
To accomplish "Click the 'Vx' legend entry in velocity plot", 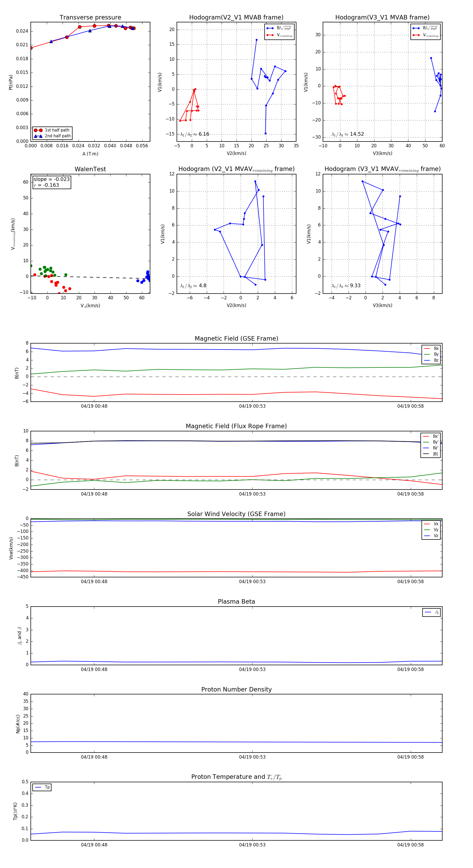I will tap(431, 524).
